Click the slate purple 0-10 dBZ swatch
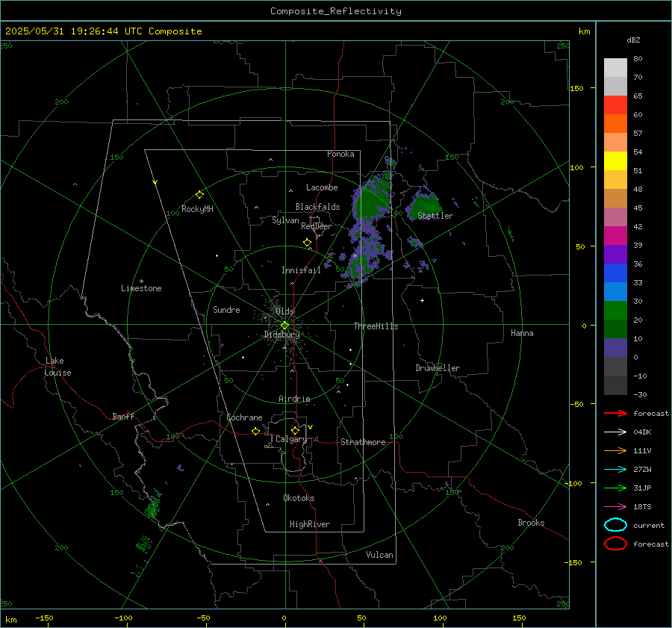 615,348
